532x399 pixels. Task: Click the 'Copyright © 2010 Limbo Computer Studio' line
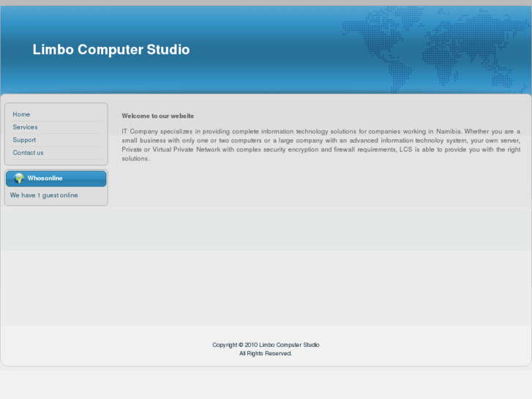pos(266,345)
